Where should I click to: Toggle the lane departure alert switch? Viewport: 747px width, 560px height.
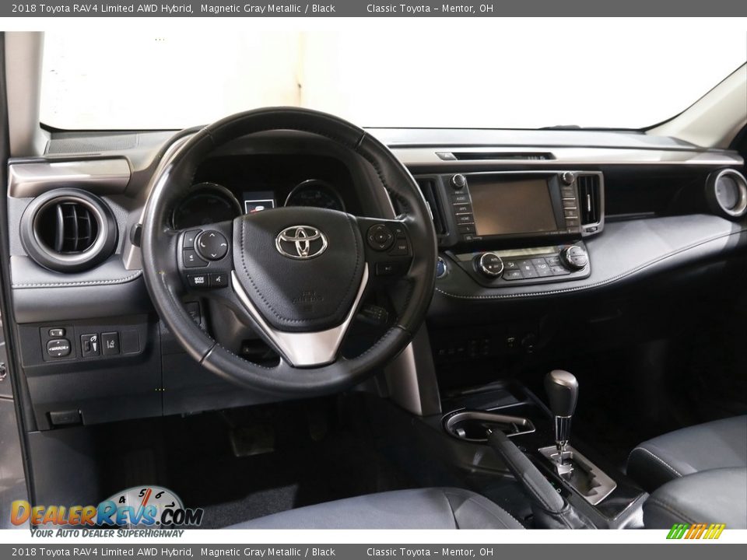click(x=110, y=345)
